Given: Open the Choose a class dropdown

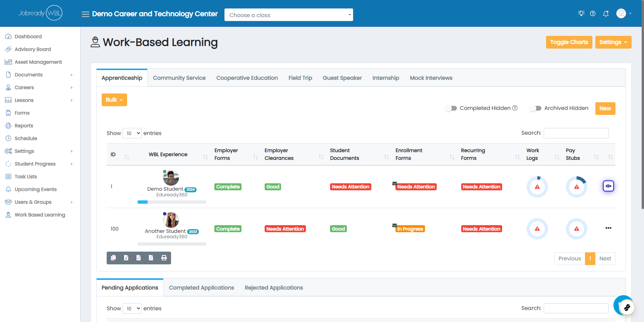Looking at the screenshot, I should pyautogui.click(x=289, y=15).
